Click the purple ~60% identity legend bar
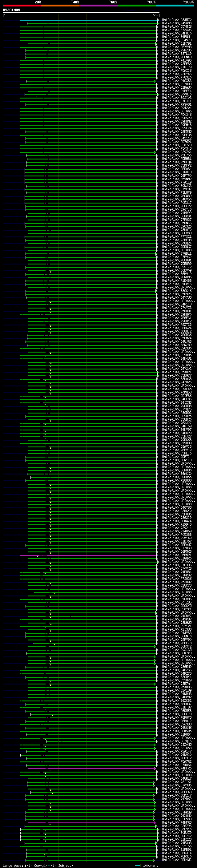 tap(99, 6)
